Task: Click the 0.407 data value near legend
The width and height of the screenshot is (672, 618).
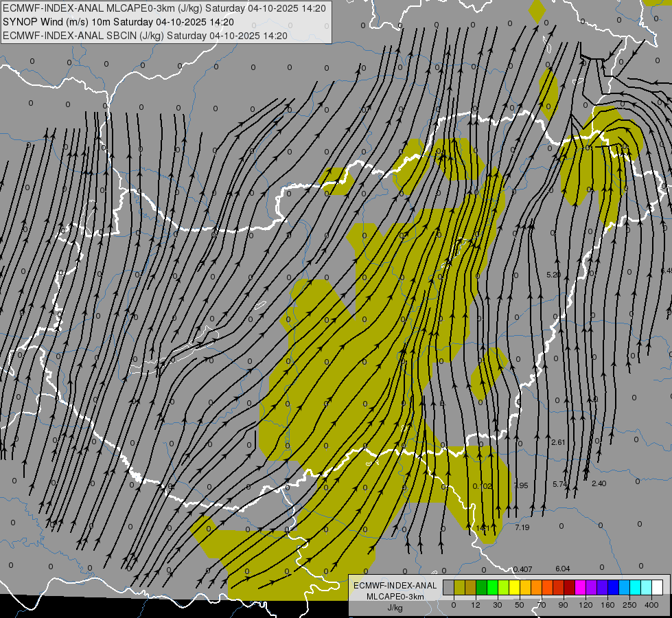Action: pyautogui.click(x=522, y=569)
